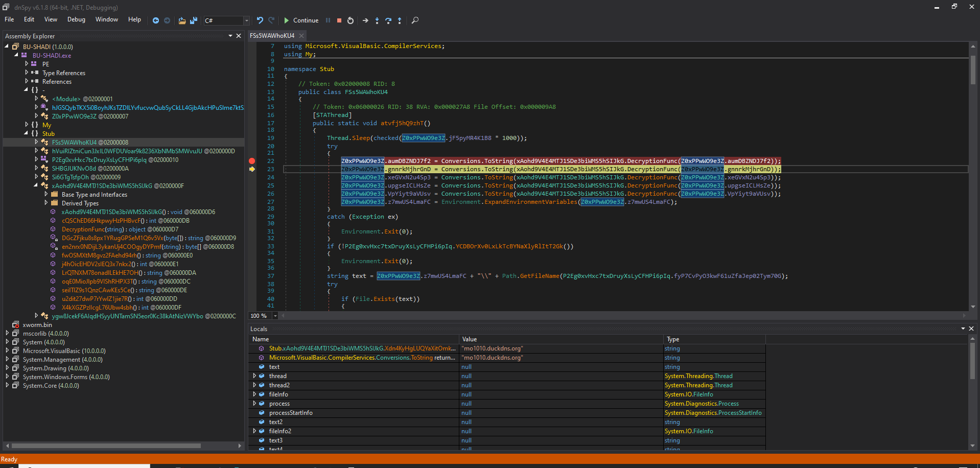The width and height of the screenshot is (980, 468).
Task: Click the Save All icon
Action: pos(194,20)
